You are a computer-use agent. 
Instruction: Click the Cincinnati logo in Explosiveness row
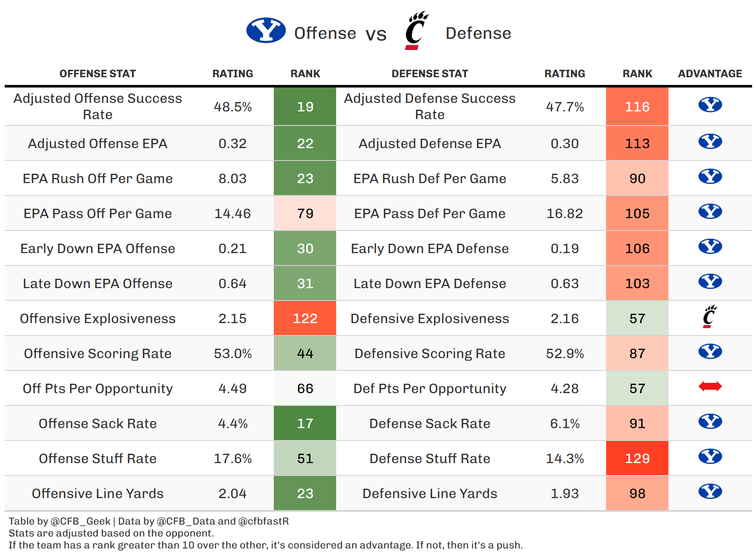click(709, 317)
